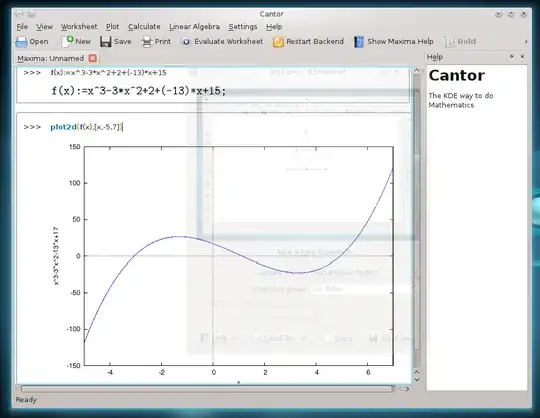The height and width of the screenshot is (418, 540).
Task: Open the Plot menu
Action: coord(112,27)
